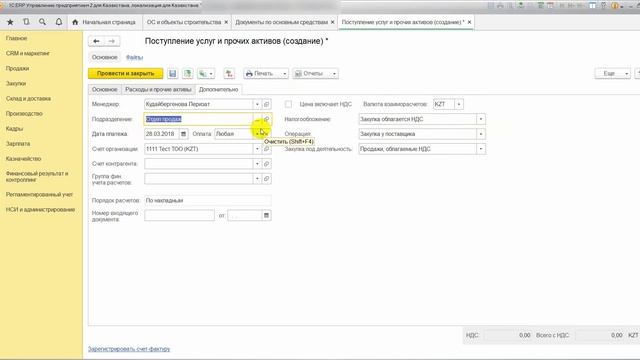
Task: Toggle Цена включает НДС checkbox
Action: click(x=289, y=104)
